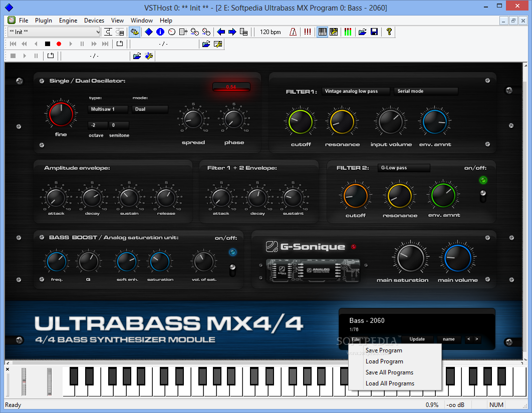Click the pause button in the second toolbar row
Screen dimensions: 532x413
pos(82,44)
